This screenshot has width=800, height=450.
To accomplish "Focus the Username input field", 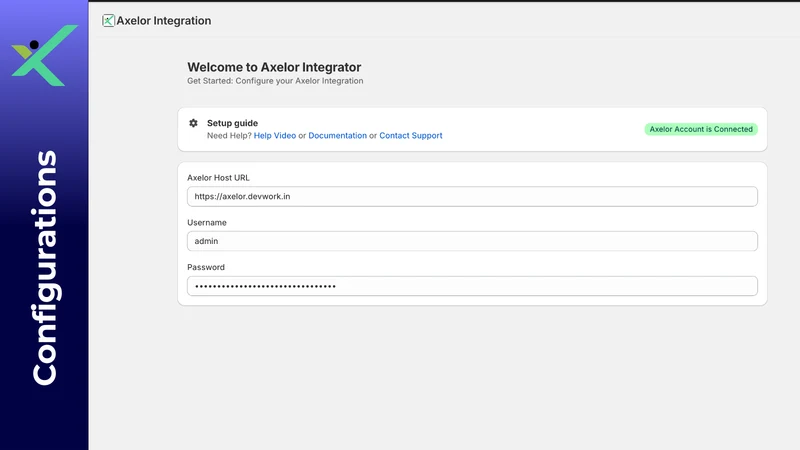I will 472,241.
